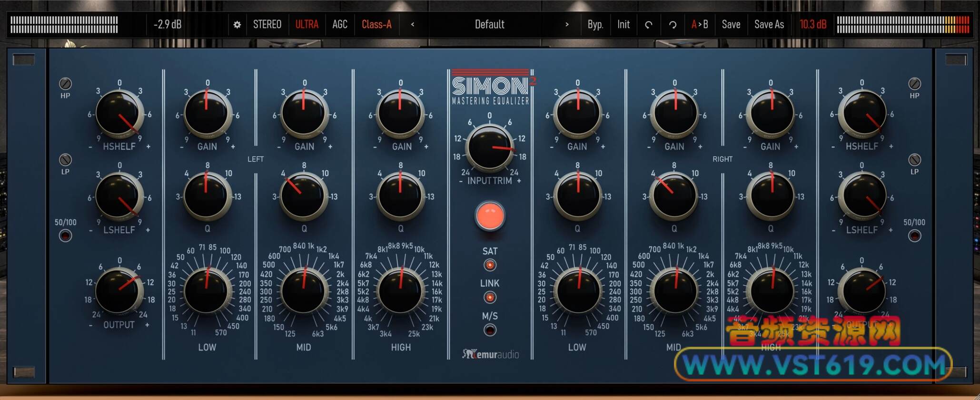Viewport: 980px width, 400px height.
Task: Click the right MID band GAIN knob
Action: (674, 113)
